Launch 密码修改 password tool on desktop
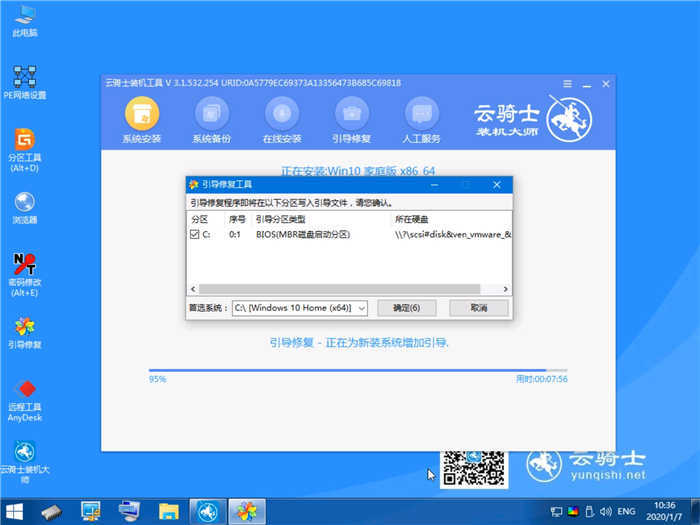This screenshot has height=525, width=700. point(24,265)
